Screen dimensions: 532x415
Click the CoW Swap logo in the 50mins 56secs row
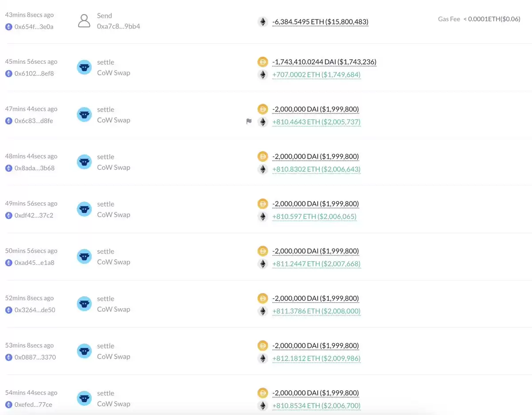point(84,256)
